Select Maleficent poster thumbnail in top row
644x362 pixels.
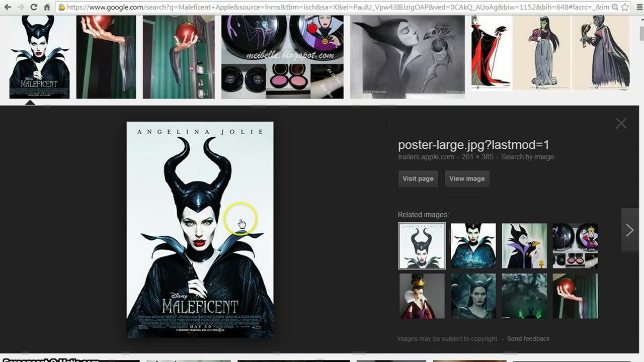39,57
